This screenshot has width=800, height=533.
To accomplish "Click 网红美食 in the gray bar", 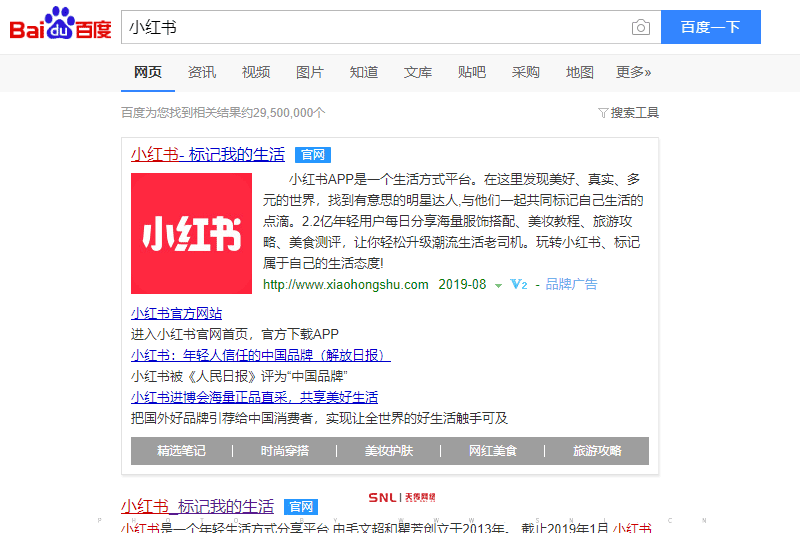I will click(493, 451).
